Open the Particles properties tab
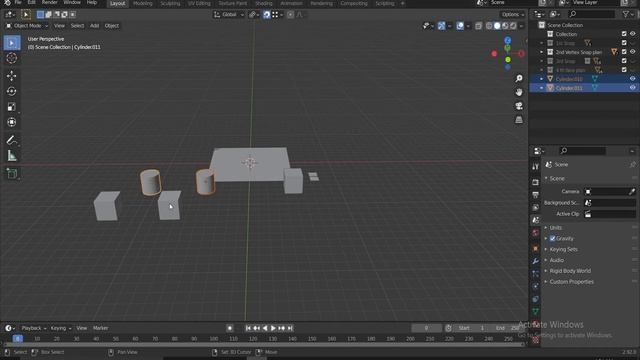 tap(536, 273)
